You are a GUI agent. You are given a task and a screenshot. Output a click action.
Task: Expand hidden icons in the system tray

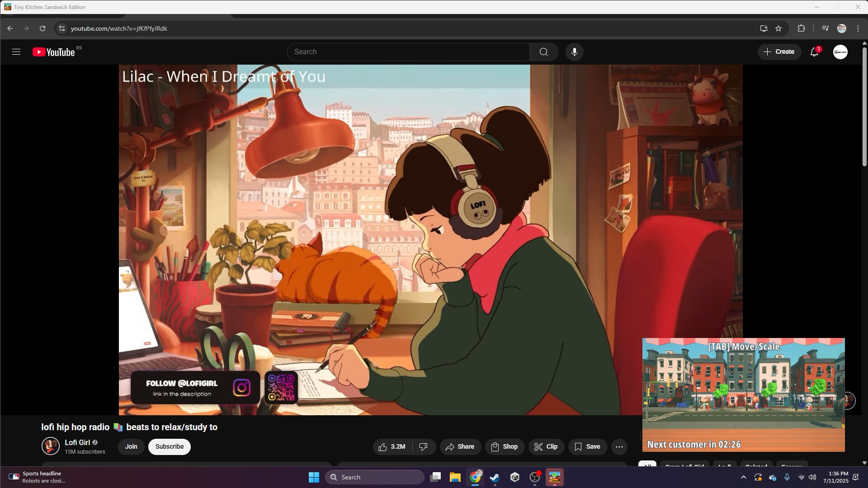click(743, 477)
